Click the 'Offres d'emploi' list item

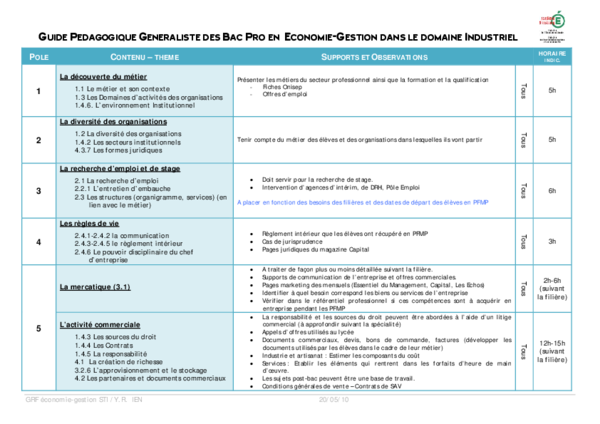[285, 94]
